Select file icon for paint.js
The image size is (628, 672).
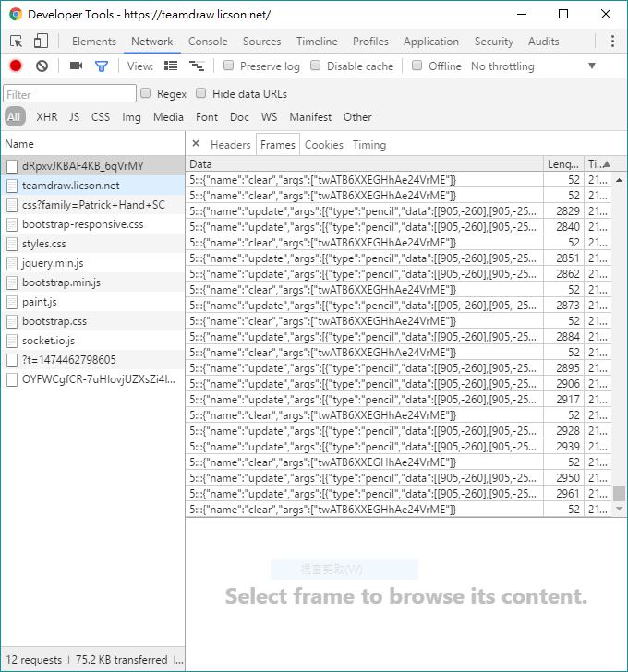(x=12, y=302)
